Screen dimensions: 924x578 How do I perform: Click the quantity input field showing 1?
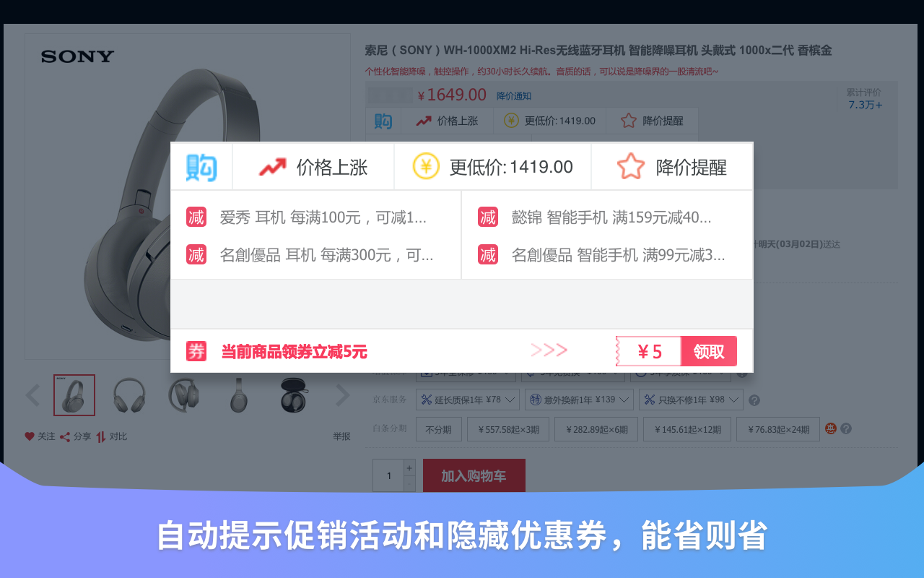[x=388, y=475]
